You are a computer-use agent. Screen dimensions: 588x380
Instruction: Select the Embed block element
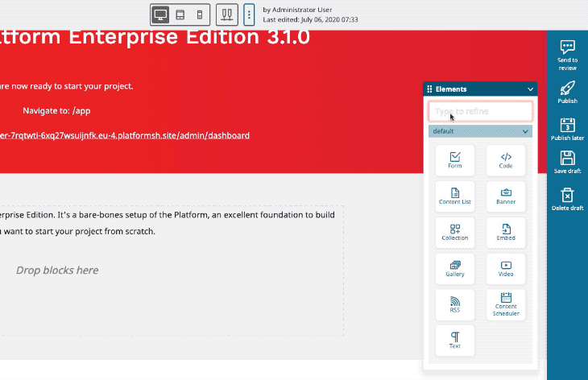(506, 233)
